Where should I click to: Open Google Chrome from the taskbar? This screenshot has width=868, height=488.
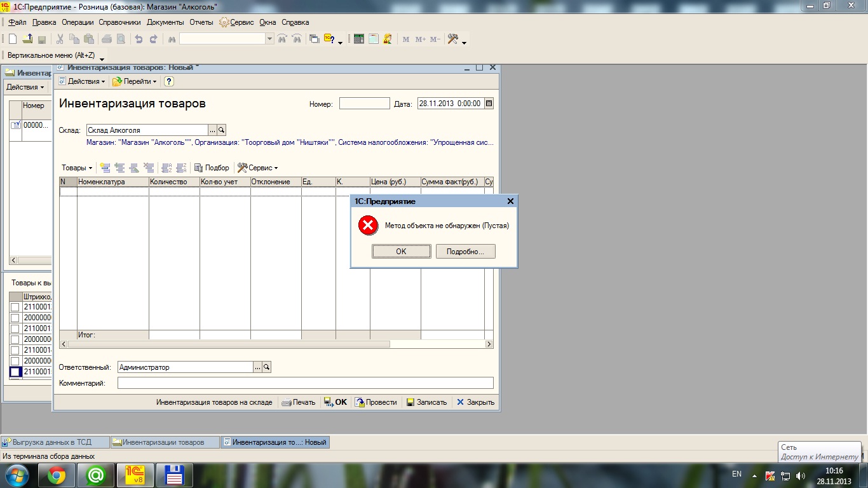(x=56, y=475)
